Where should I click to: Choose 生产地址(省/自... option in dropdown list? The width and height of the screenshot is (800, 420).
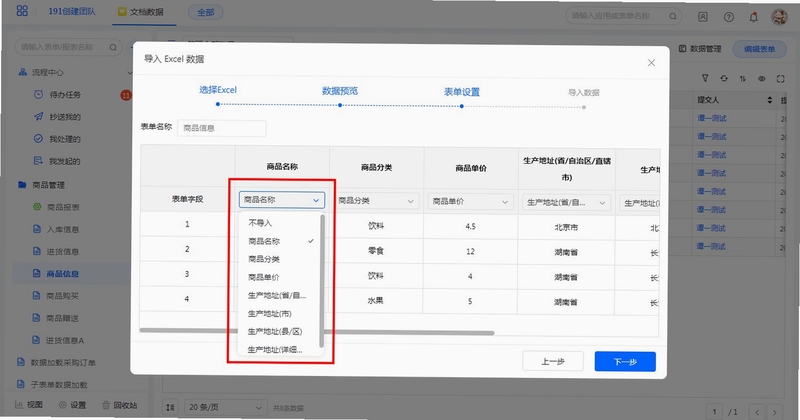(x=277, y=295)
